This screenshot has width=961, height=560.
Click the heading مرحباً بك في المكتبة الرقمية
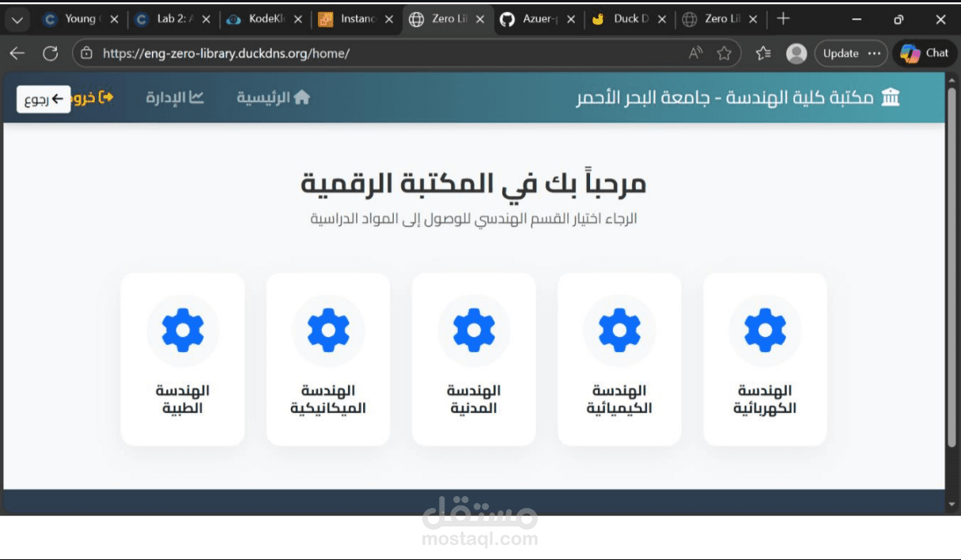click(474, 184)
